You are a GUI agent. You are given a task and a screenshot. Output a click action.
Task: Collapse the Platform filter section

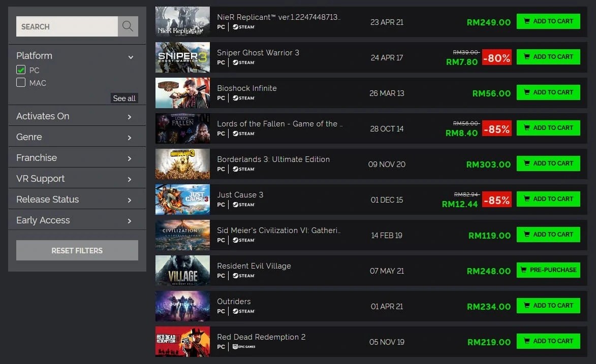tap(131, 57)
